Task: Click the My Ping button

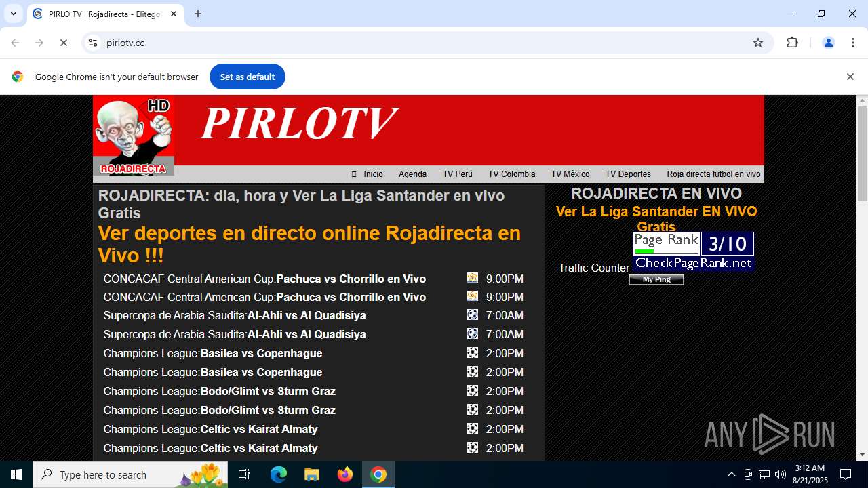Action: point(656,279)
